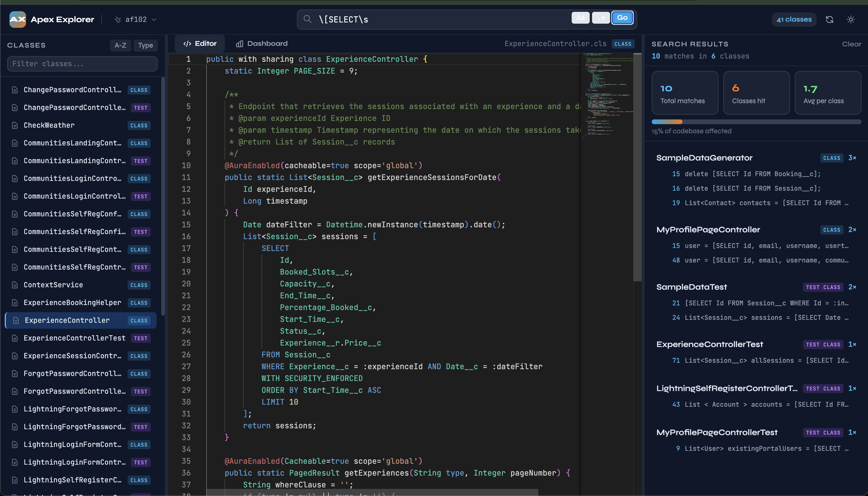Clear the search results
868x496 pixels.
[851, 44]
